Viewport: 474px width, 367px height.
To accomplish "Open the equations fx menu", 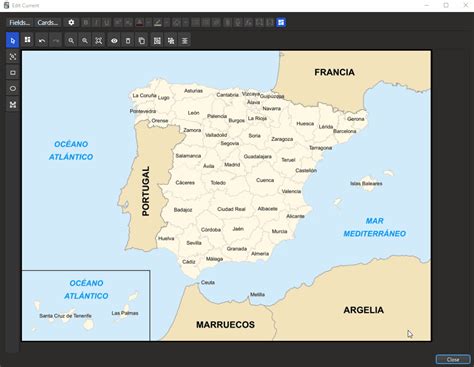I will coord(249,23).
